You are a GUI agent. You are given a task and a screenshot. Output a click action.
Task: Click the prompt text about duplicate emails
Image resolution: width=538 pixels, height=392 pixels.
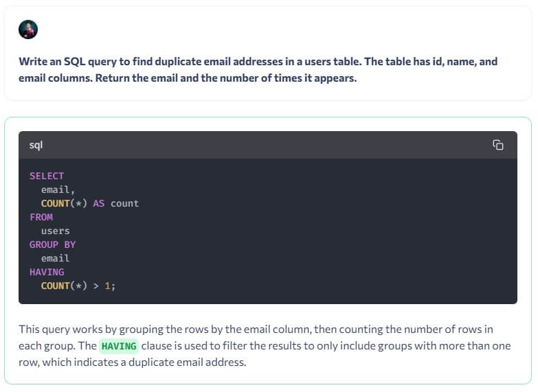coord(258,69)
